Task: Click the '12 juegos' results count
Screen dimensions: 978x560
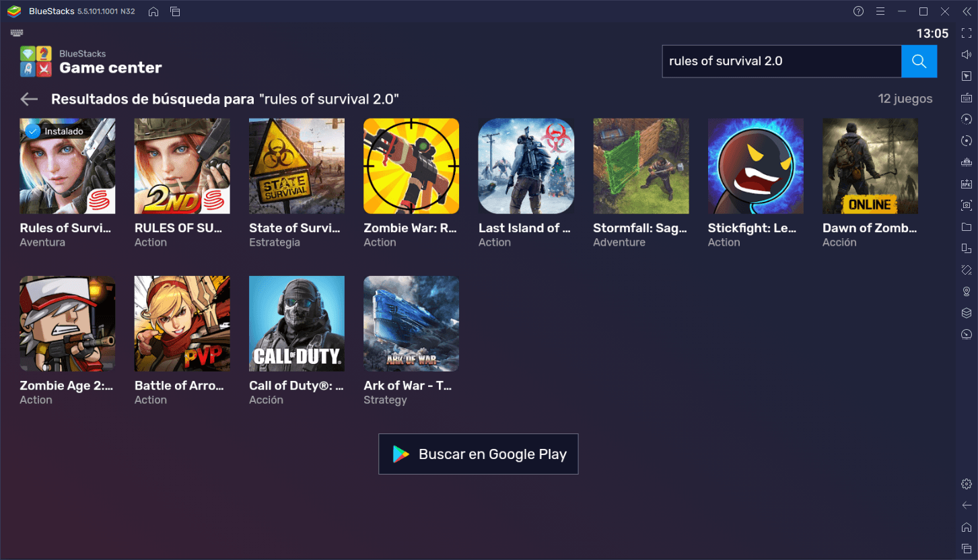Action: click(x=905, y=99)
